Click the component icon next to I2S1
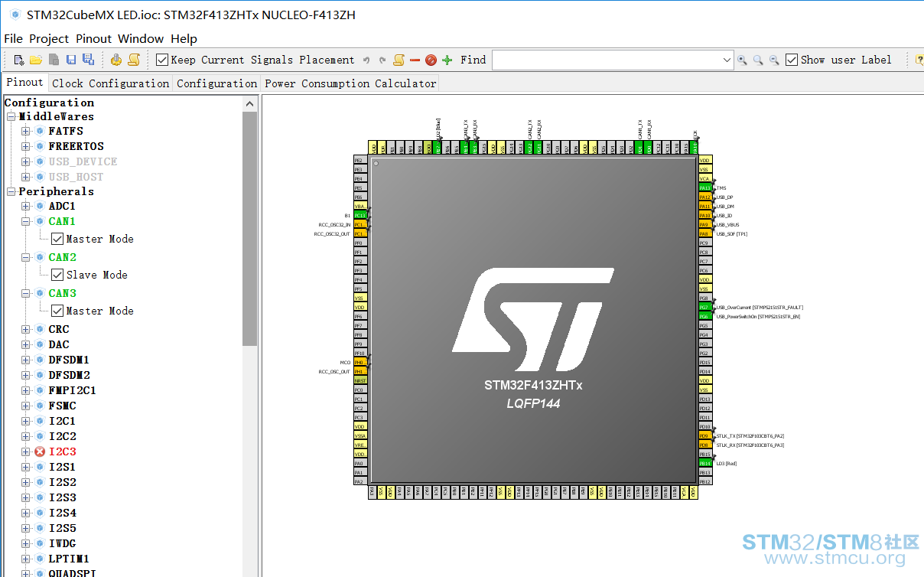The width and height of the screenshot is (924, 577). point(40,467)
